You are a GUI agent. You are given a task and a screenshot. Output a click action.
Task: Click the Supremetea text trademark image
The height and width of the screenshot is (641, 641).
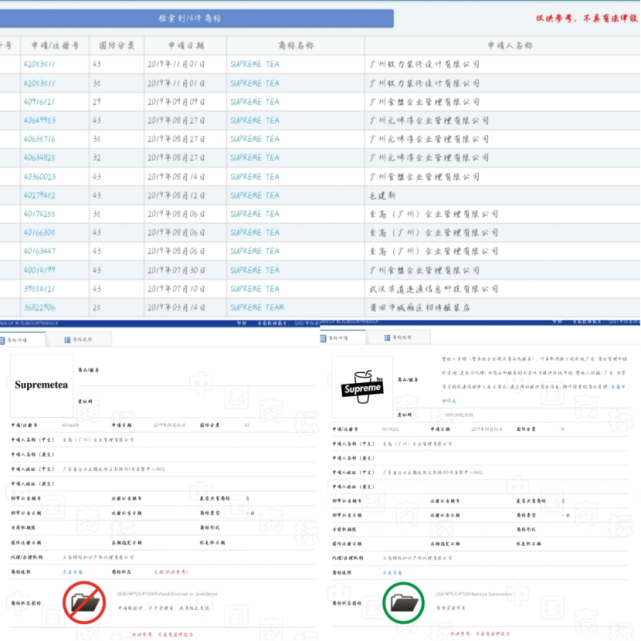(x=41, y=385)
